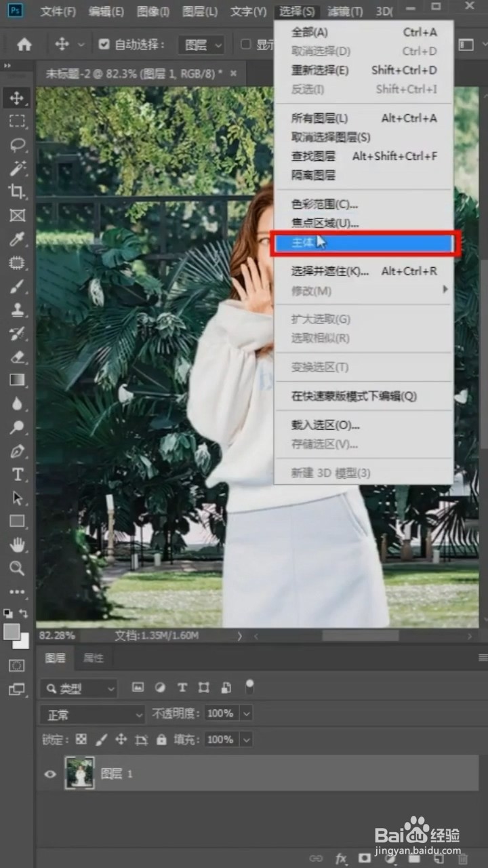488x868 pixels.
Task: Select the Gradient tool
Action: coord(17,380)
